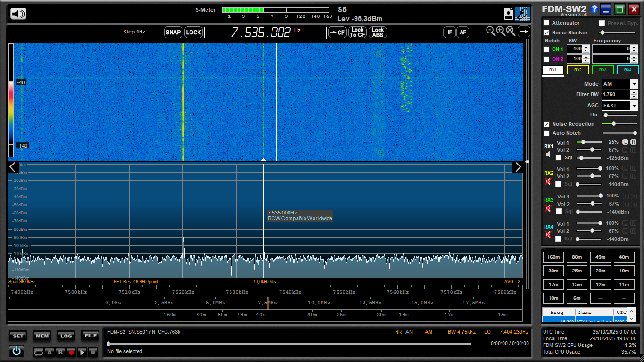Zoom out the spectrum view
The width and height of the screenshot is (644, 362).
[491, 31]
